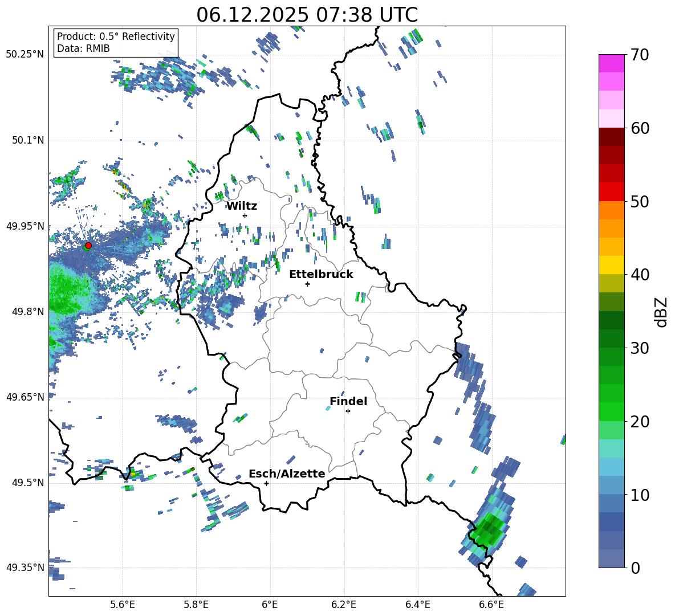Viewport: 675px width, 616px height.
Task: Select the Esch/Alzette station cross marker
Action: pyautogui.click(x=266, y=483)
